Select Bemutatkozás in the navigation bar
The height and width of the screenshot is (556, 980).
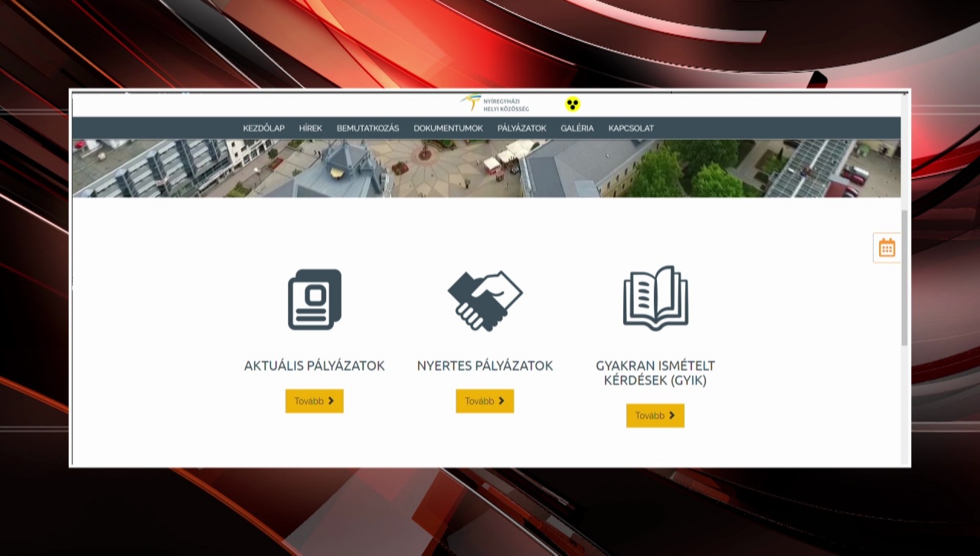click(x=367, y=128)
